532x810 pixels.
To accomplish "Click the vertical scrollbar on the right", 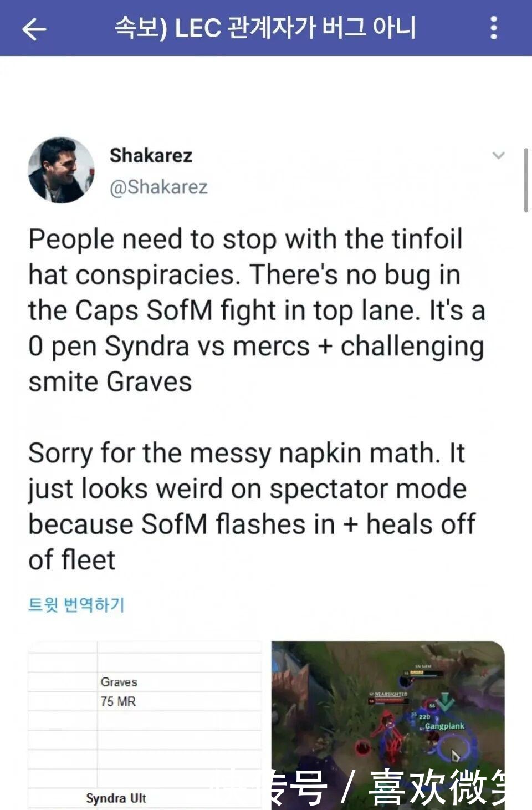I will click(x=526, y=180).
